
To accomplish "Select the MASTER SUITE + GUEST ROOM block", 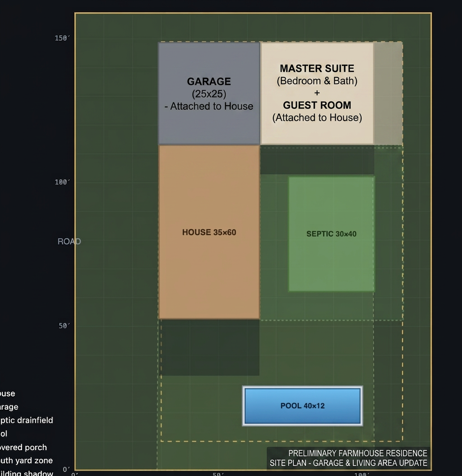I will tap(317, 93).
